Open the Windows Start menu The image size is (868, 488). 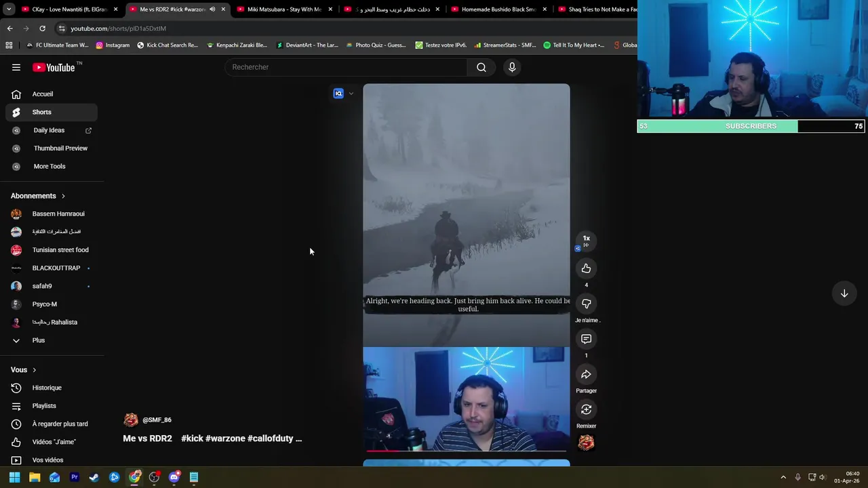[x=14, y=477]
